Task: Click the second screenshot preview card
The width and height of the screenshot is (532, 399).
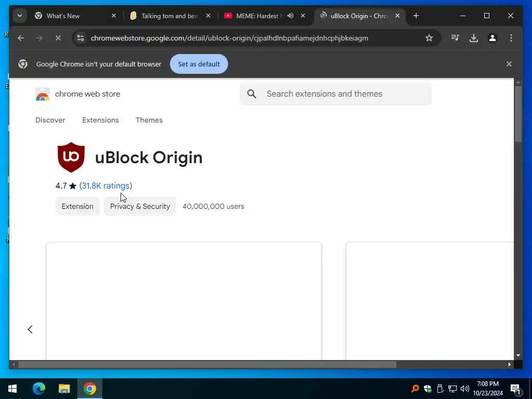Action: pos(430,301)
